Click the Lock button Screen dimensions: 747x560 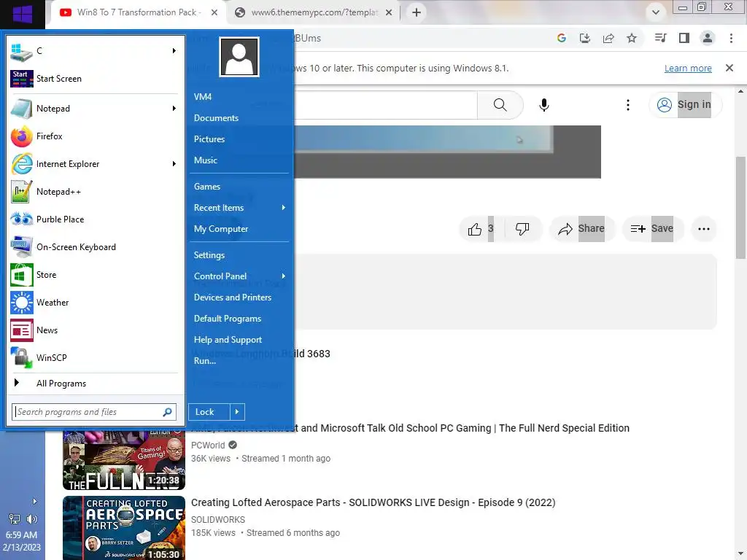coord(209,412)
